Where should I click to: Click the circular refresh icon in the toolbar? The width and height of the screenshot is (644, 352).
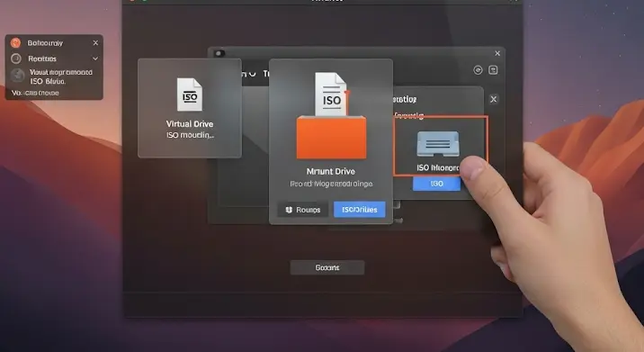pos(478,70)
